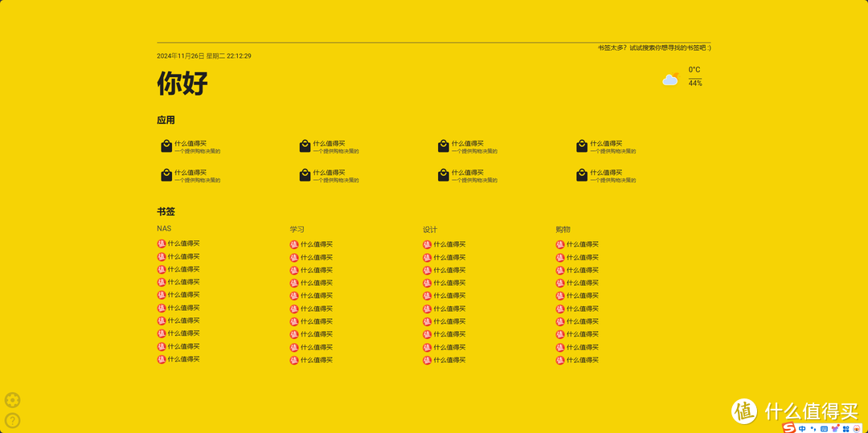Open the settings gear icon

[x=12, y=400]
